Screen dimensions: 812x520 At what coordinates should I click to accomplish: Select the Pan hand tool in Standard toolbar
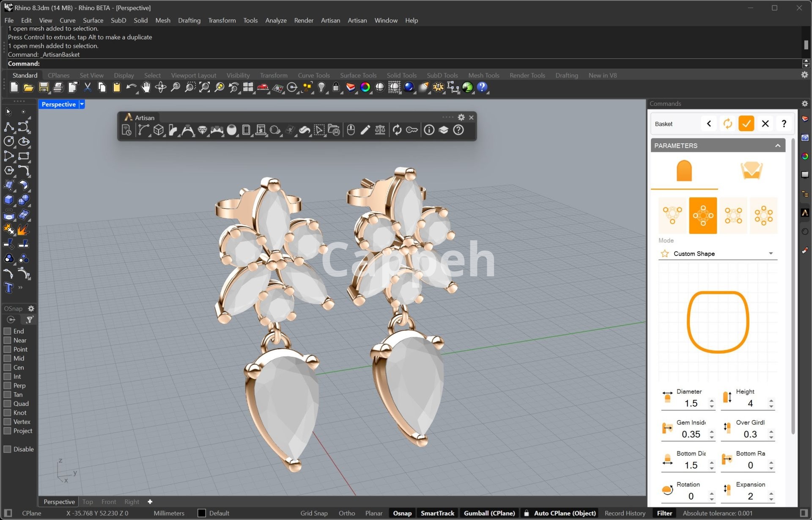point(146,88)
